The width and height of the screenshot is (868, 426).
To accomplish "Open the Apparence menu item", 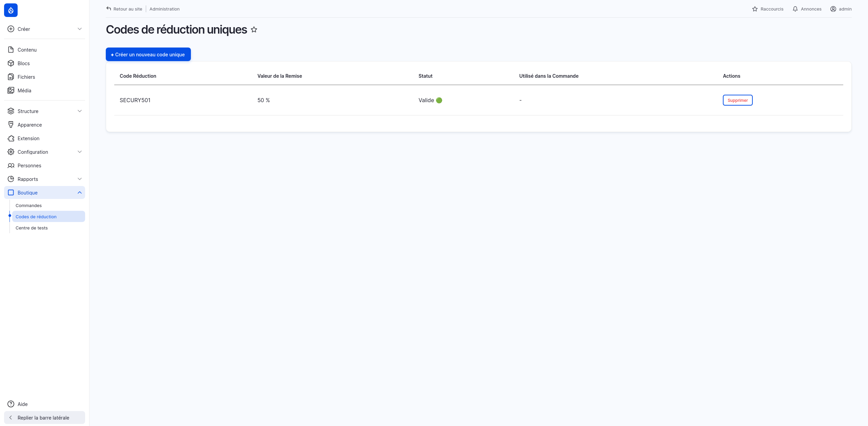I will (44, 125).
